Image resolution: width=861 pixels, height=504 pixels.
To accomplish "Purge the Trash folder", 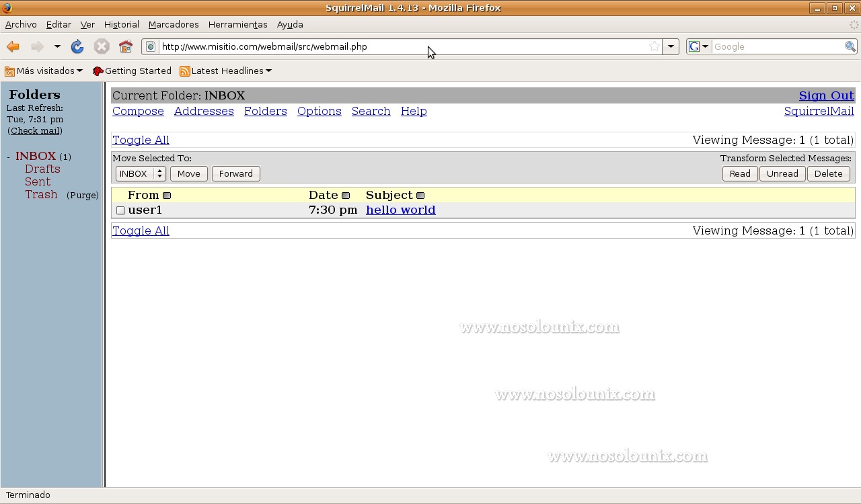I will [x=83, y=195].
